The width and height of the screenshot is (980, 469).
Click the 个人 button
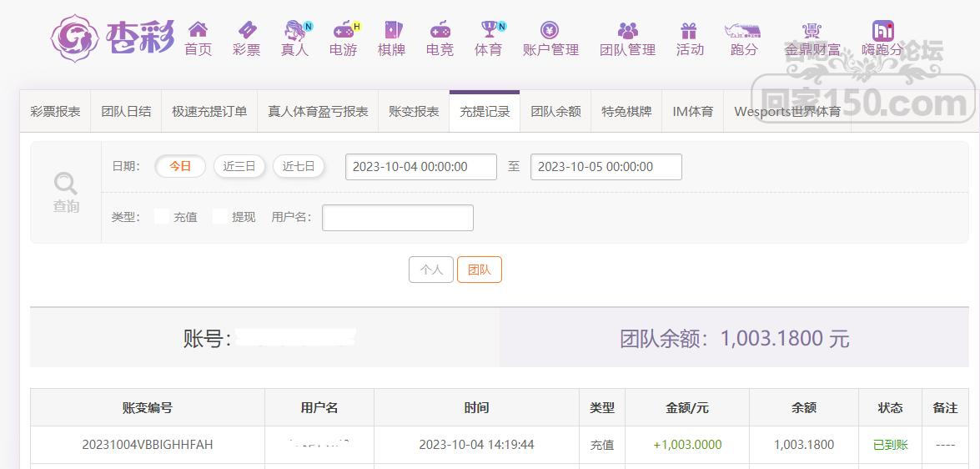click(x=430, y=270)
